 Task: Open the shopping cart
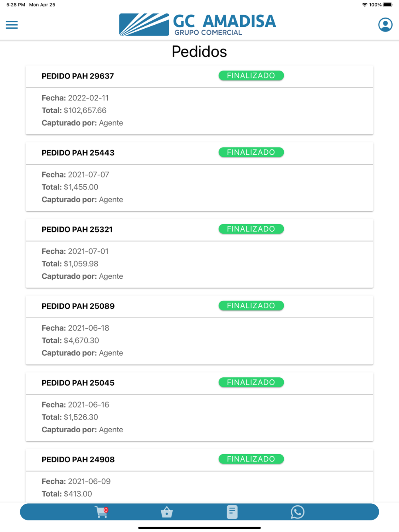[101, 512]
